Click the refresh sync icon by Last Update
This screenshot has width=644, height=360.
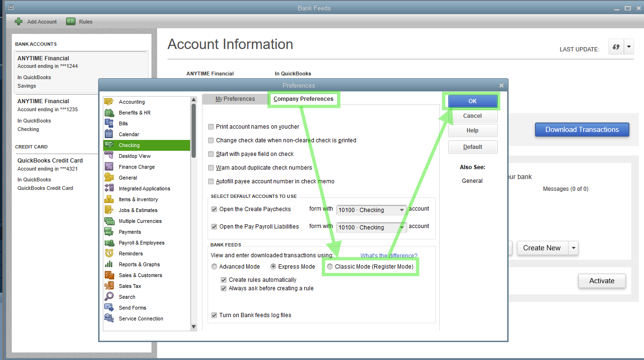[616, 48]
